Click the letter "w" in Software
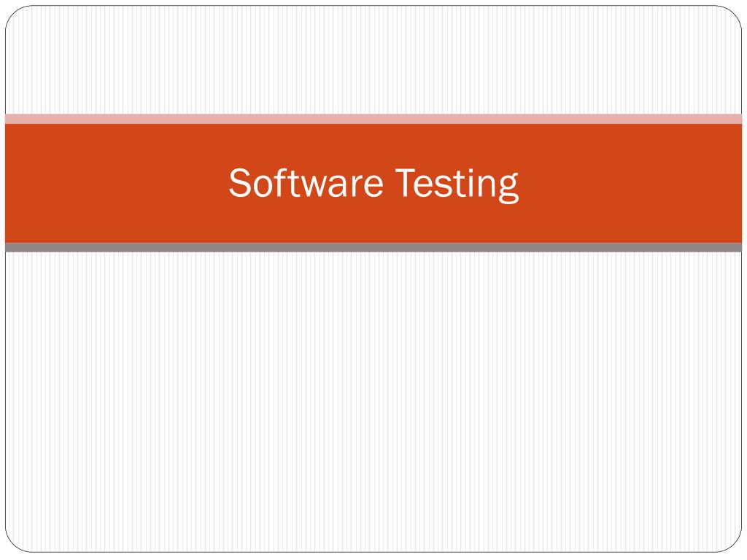747x560 pixels. pyautogui.click(x=312, y=186)
